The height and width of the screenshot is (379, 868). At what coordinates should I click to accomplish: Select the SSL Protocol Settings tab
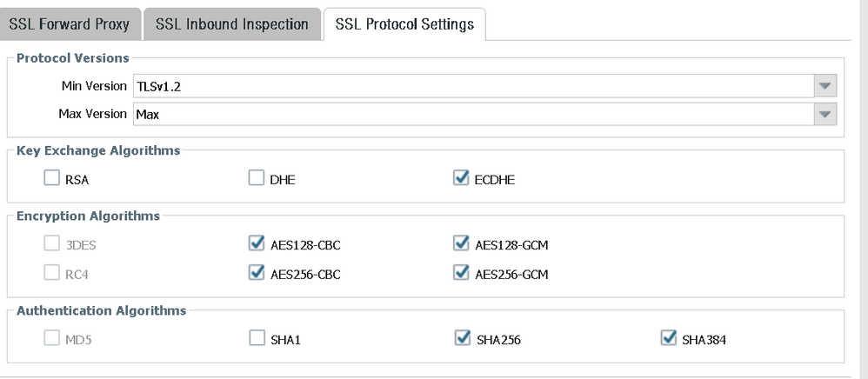pyautogui.click(x=404, y=24)
